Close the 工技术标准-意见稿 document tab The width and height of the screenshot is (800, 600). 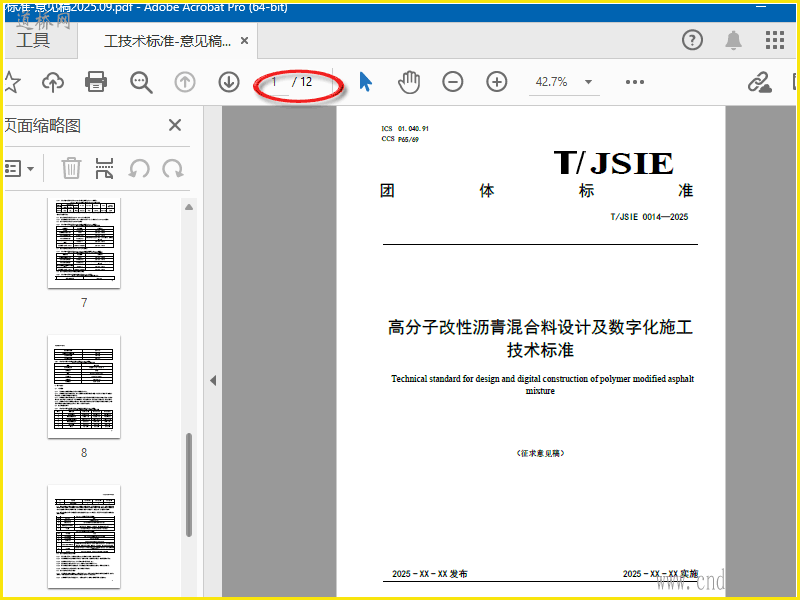coord(244,40)
